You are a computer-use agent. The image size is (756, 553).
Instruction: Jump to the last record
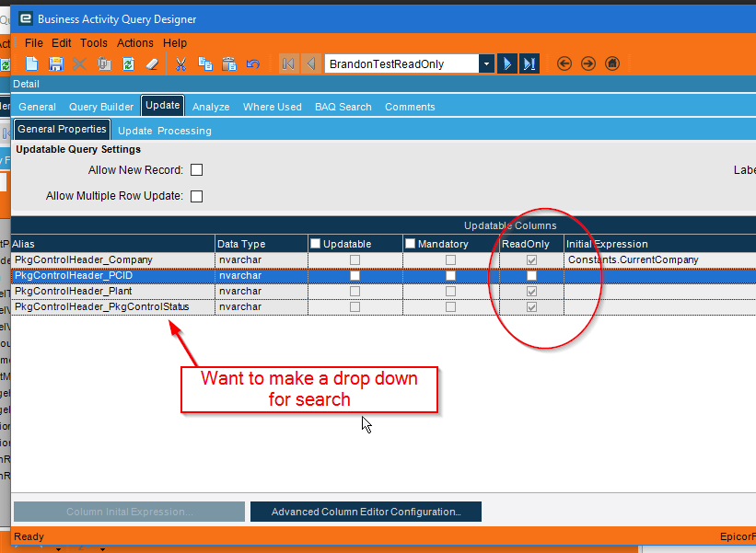(x=529, y=63)
